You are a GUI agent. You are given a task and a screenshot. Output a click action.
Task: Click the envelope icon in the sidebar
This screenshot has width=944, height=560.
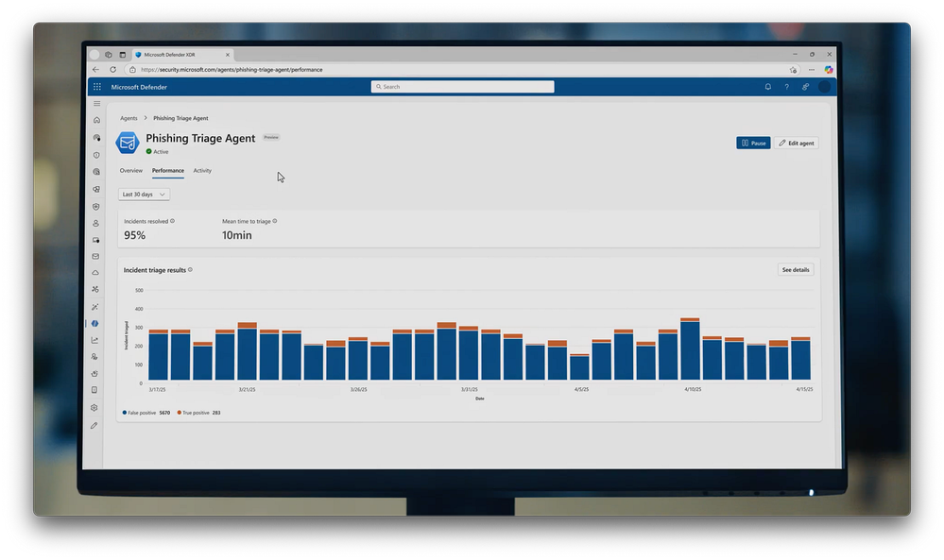(95, 256)
